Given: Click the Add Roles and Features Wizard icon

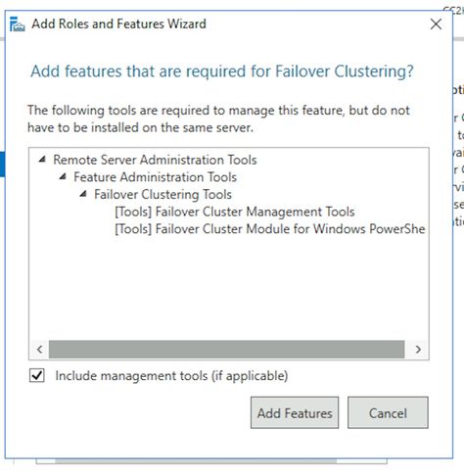Looking at the screenshot, I should [x=18, y=24].
